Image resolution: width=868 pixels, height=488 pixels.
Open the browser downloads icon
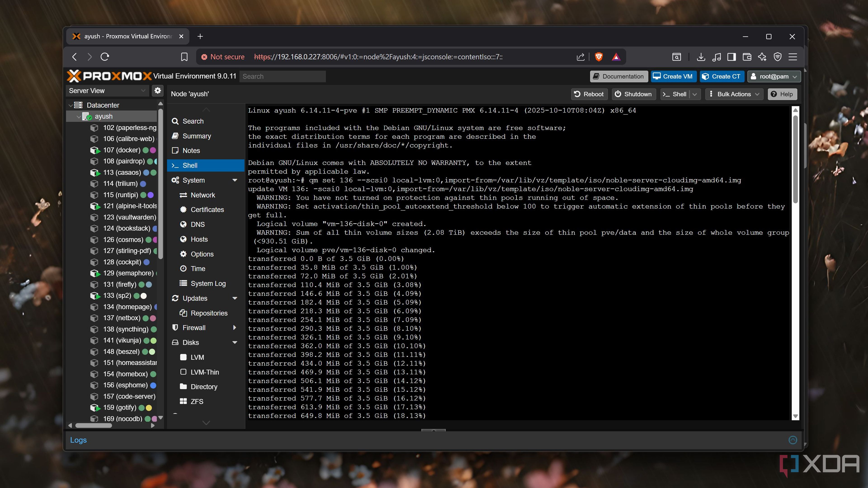click(701, 57)
